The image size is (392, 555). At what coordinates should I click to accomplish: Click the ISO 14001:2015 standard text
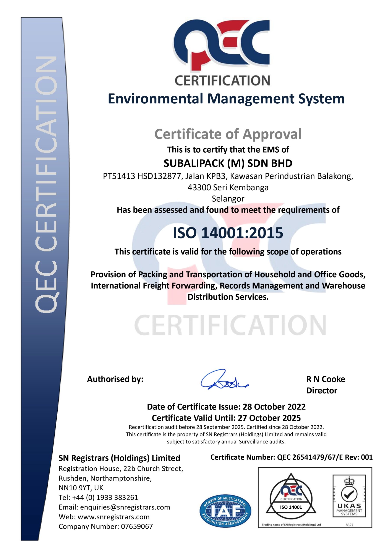[228, 233]
